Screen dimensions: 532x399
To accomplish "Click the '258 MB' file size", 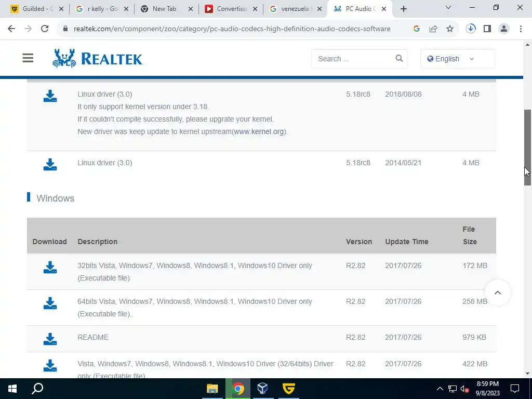I will [x=475, y=301].
